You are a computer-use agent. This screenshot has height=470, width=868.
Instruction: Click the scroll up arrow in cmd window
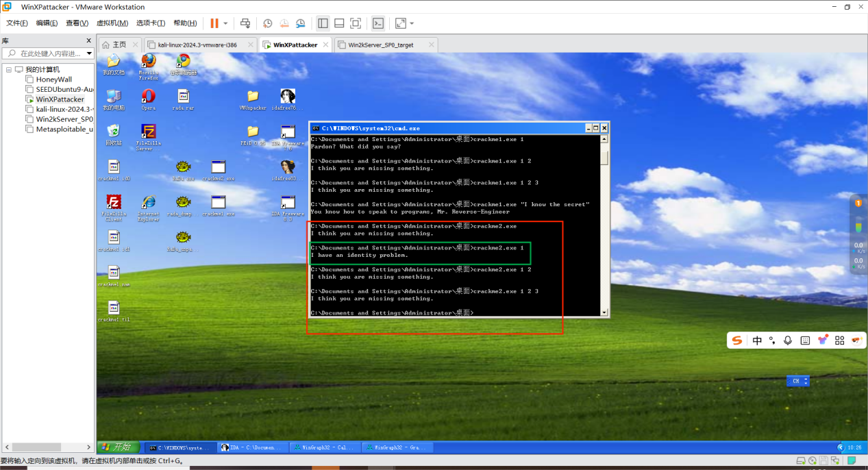[604, 139]
